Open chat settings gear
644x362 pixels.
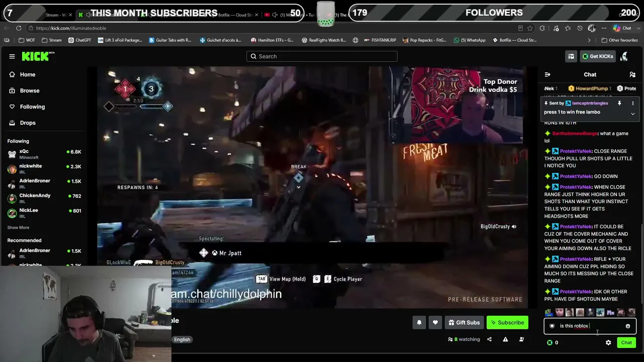(608, 343)
